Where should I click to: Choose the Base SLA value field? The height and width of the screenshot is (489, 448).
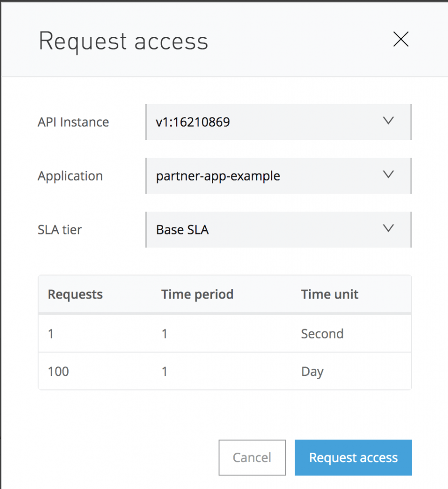coord(279,230)
